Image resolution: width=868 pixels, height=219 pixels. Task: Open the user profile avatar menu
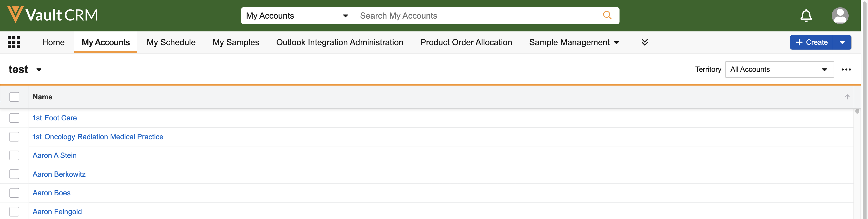[x=840, y=16]
